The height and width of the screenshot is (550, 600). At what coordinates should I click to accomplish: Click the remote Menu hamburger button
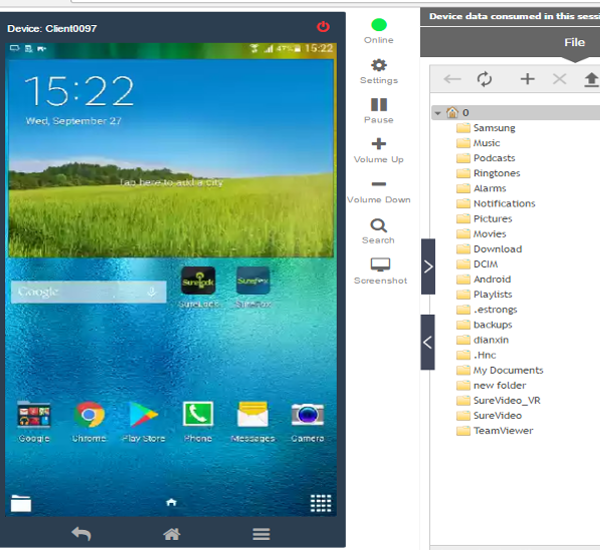261,534
